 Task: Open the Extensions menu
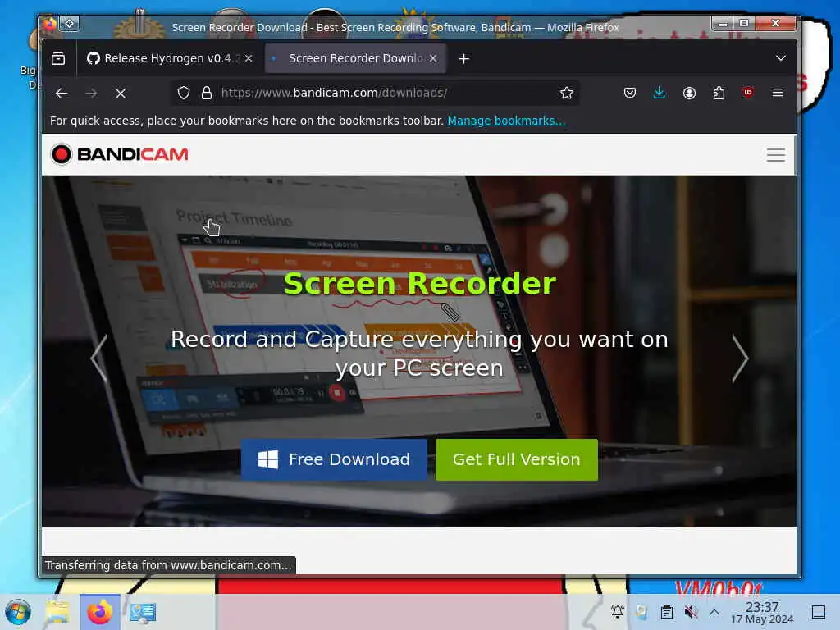pyautogui.click(x=719, y=93)
